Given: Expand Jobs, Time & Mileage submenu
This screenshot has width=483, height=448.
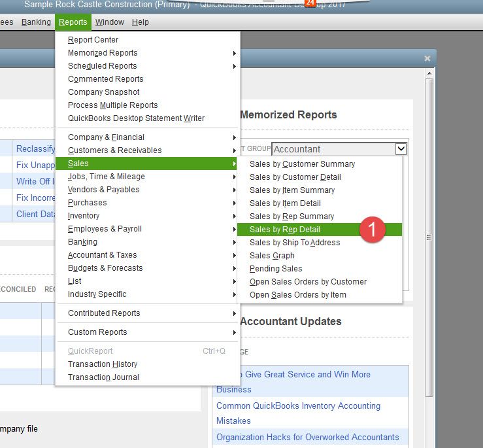Looking at the screenshot, I should coord(147,177).
